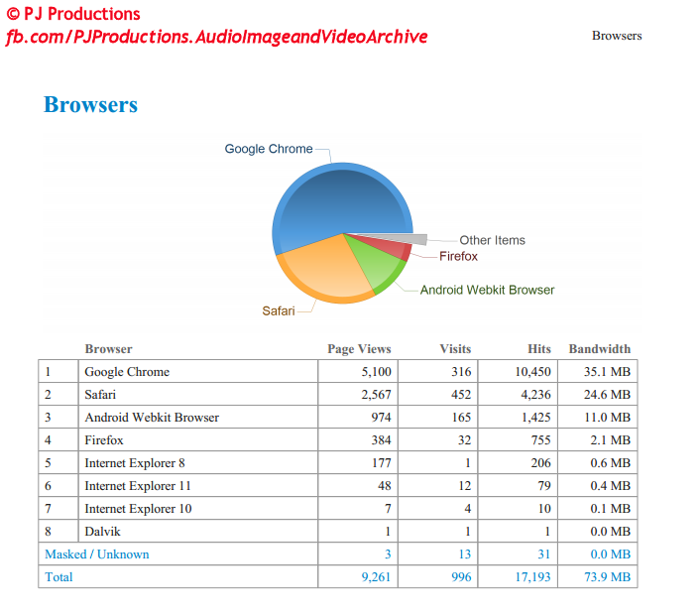Select the Internet Explorer 8 row name
This screenshot has width=700, height=615.
(135, 463)
